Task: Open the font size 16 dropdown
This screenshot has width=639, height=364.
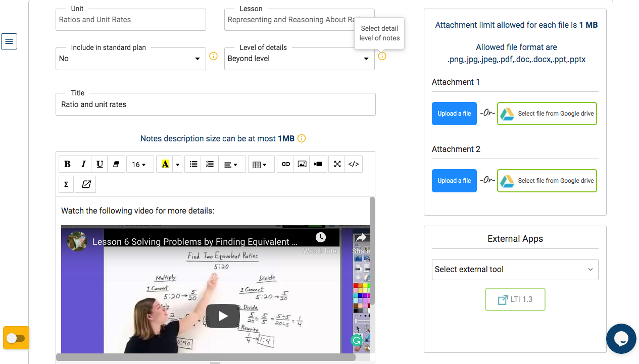Action: 139,164
